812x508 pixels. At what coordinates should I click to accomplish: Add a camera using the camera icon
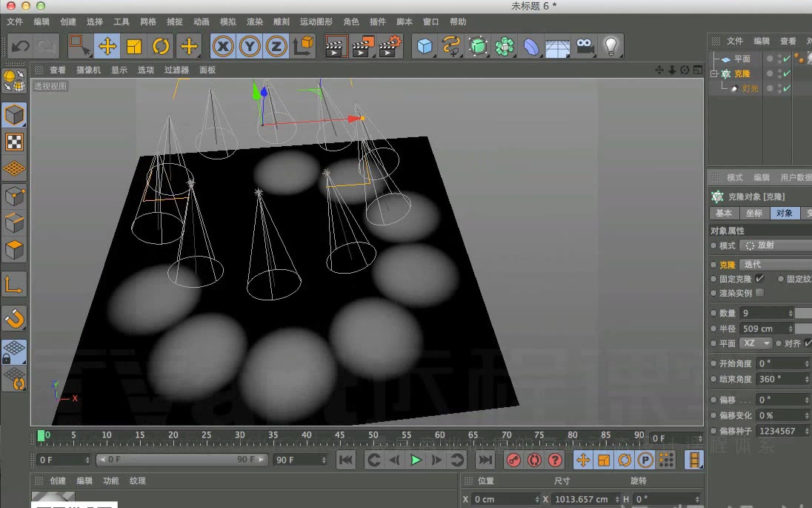point(585,47)
